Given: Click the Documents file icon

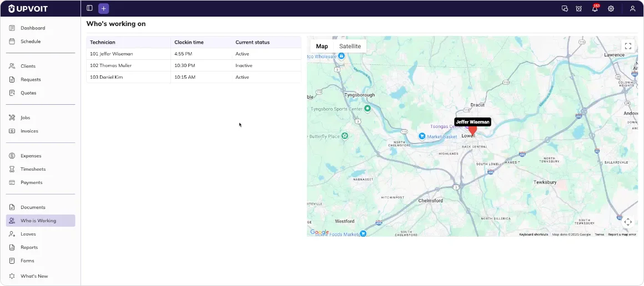Looking at the screenshot, I should tap(12, 207).
